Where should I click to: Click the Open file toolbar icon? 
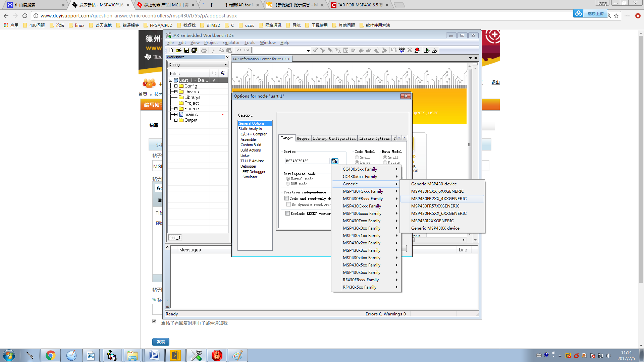coord(178,50)
